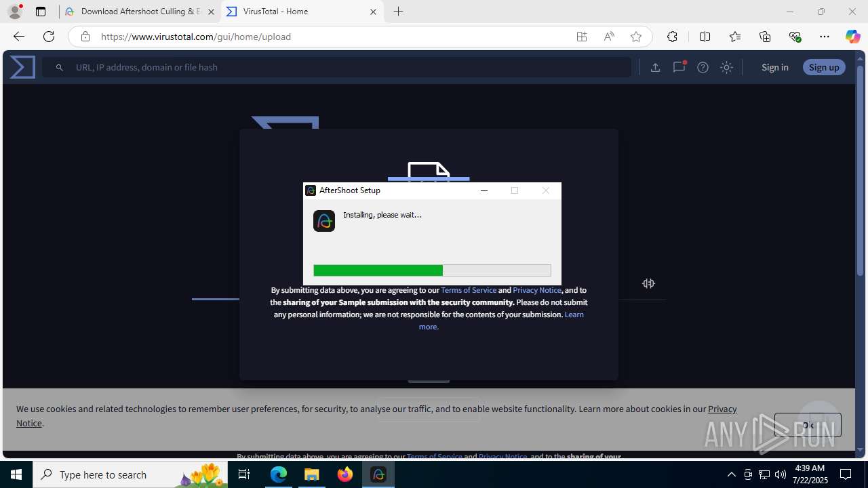Launch Firefox from taskbar
Viewport: 868px width, 488px height.
tap(345, 474)
